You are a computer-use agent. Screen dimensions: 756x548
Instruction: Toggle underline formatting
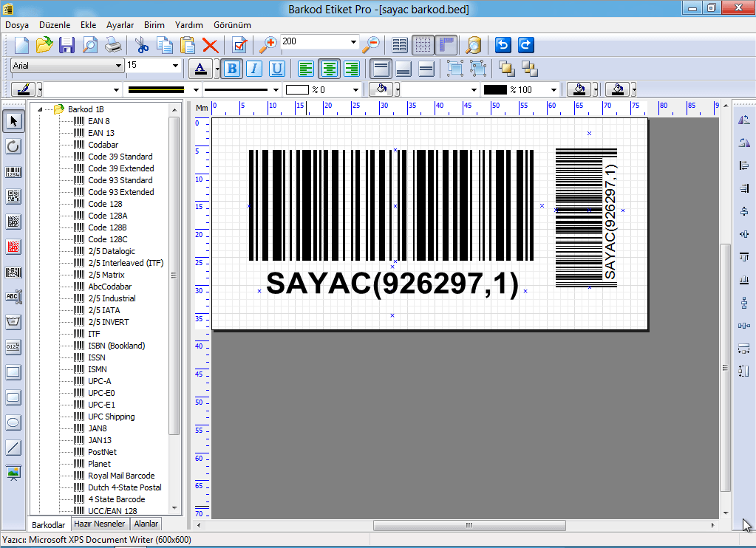click(x=276, y=69)
